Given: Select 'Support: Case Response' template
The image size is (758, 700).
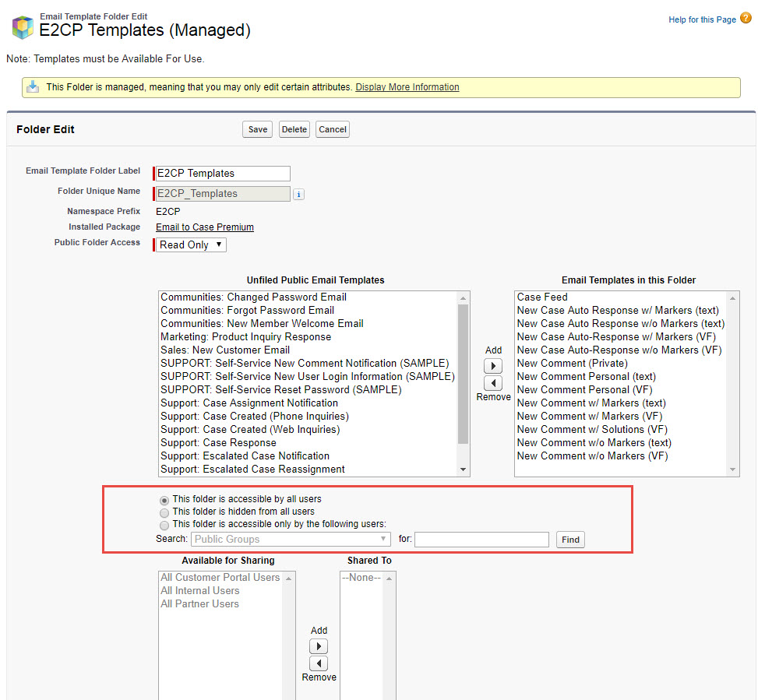Looking at the screenshot, I should click(x=218, y=442).
